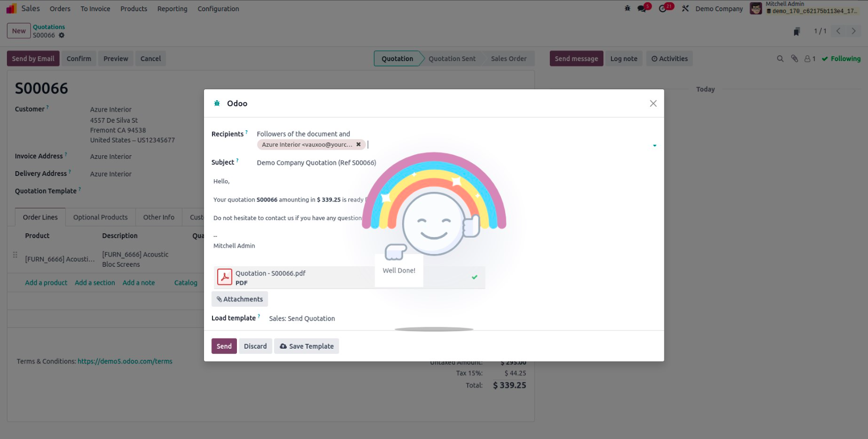Image resolution: width=868 pixels, height=439 pixels.
Task: Go to the next record arrow
Action: (854, 31)
